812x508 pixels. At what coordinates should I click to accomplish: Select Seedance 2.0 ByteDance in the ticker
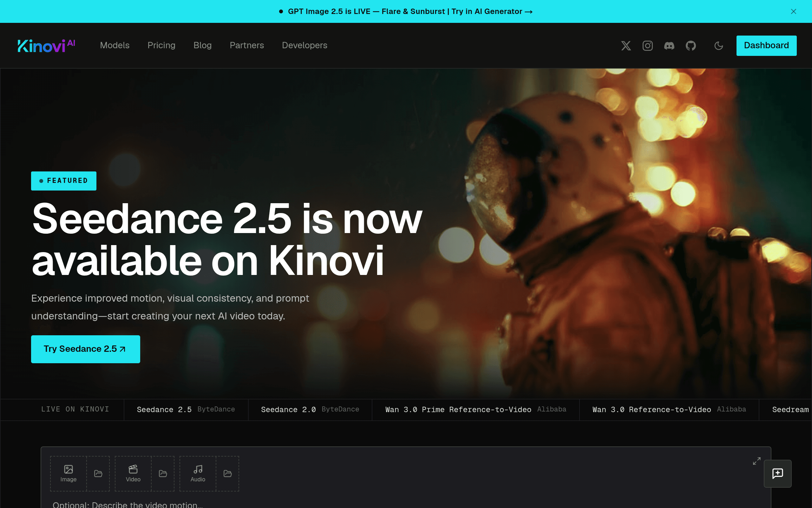point(310,410)
